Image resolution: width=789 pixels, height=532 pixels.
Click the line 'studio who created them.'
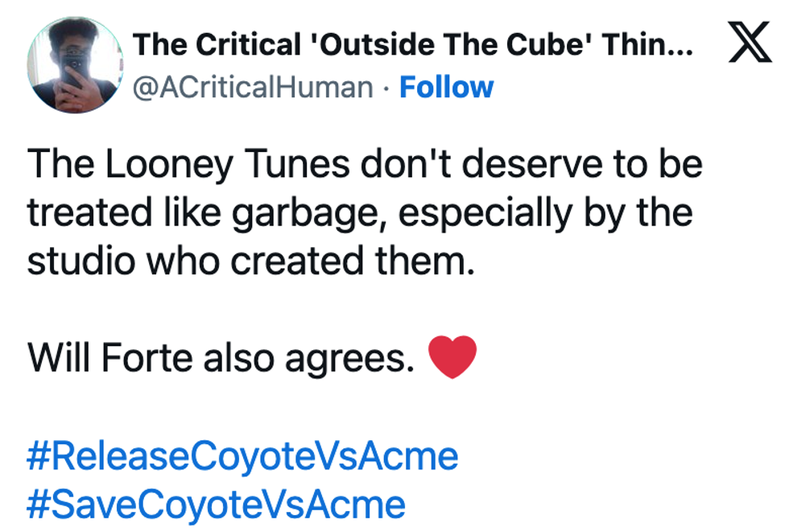[246, 262]
